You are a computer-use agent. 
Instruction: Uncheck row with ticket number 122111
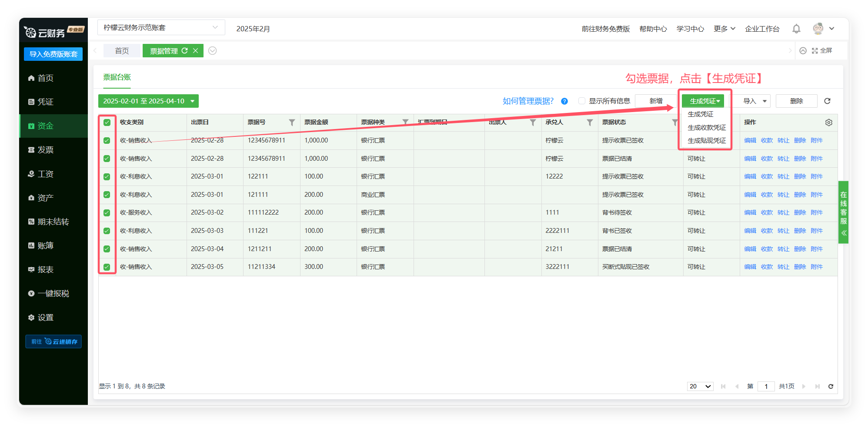tap(107, 177)
